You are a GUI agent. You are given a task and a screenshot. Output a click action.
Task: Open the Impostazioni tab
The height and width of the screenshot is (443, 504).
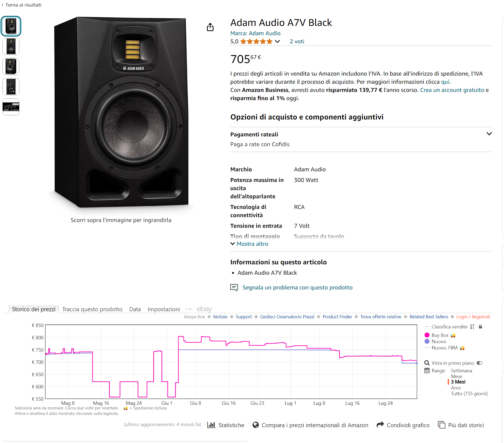pos(164,309)
